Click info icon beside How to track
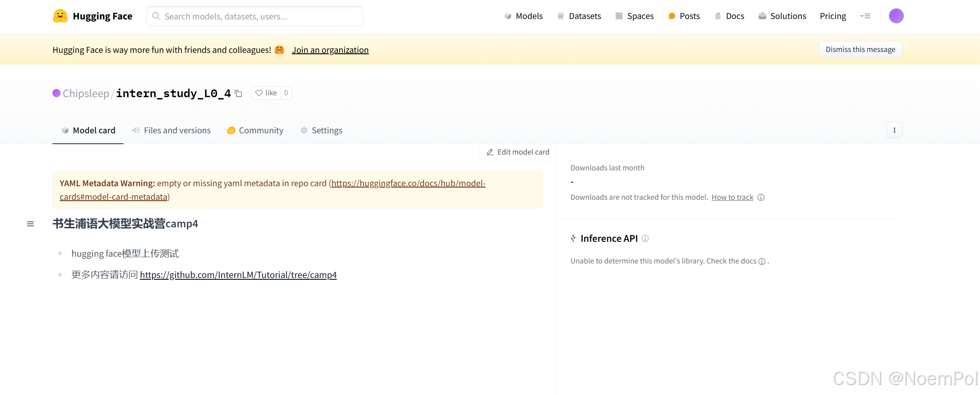The width and height of the screenshot is (980, 395). 761,197
